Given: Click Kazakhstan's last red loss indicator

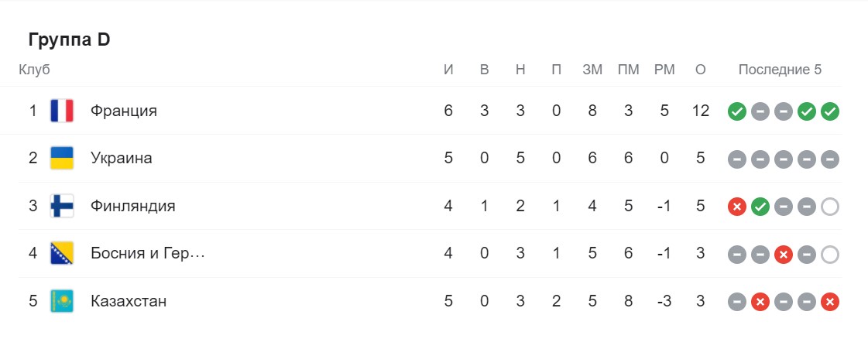Looking at the screenshot, I should point(830,303).
